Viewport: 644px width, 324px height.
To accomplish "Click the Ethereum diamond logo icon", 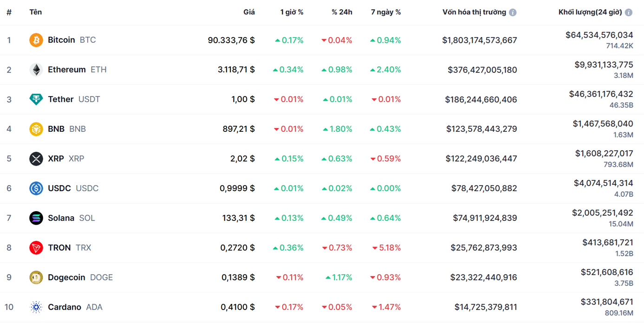I will (x=36, y=70).
